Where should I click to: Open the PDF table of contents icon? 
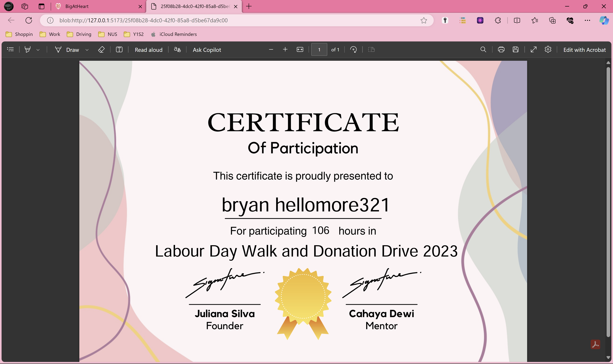pyautogui.click(x=10, y=50)
